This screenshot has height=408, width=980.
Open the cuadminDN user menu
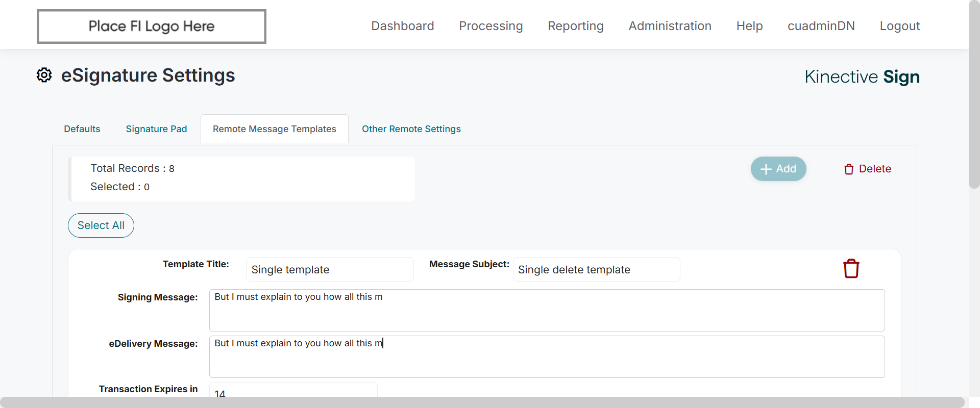[821, 26]
